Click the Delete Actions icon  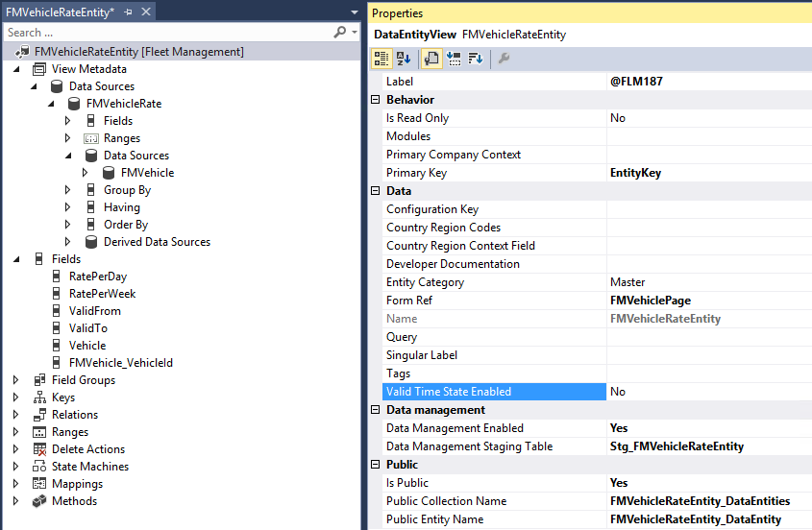click(x=39, y=449)
